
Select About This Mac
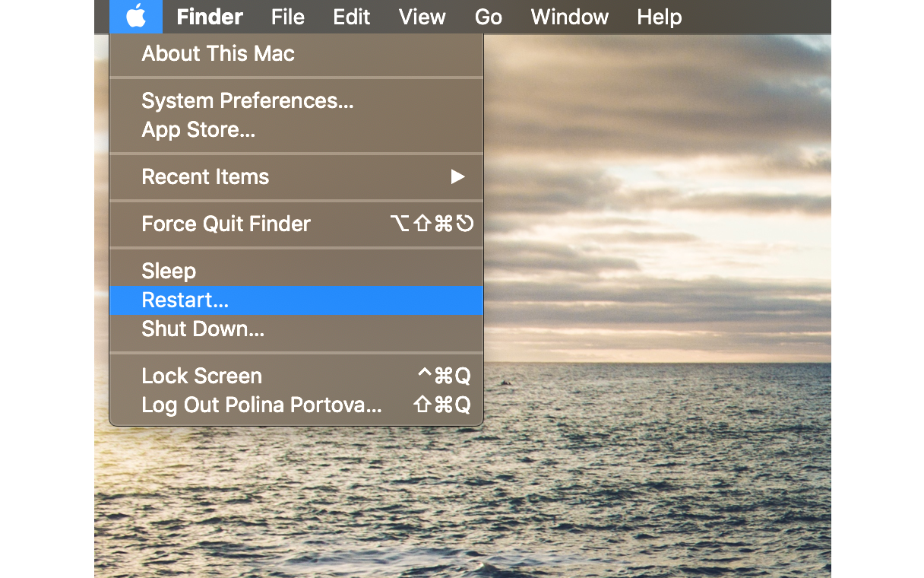296,54
